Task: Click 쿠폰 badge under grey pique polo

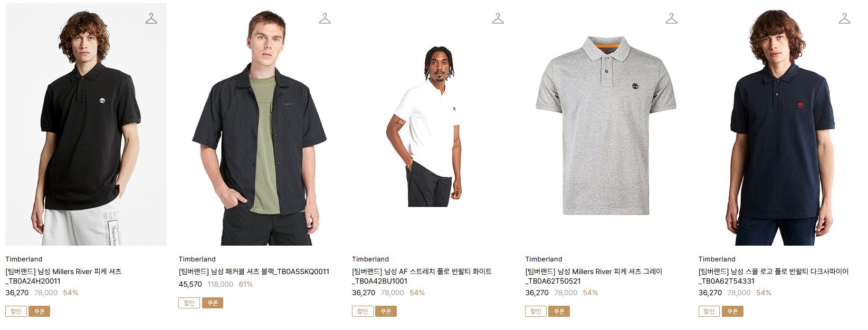Action: 559,312
